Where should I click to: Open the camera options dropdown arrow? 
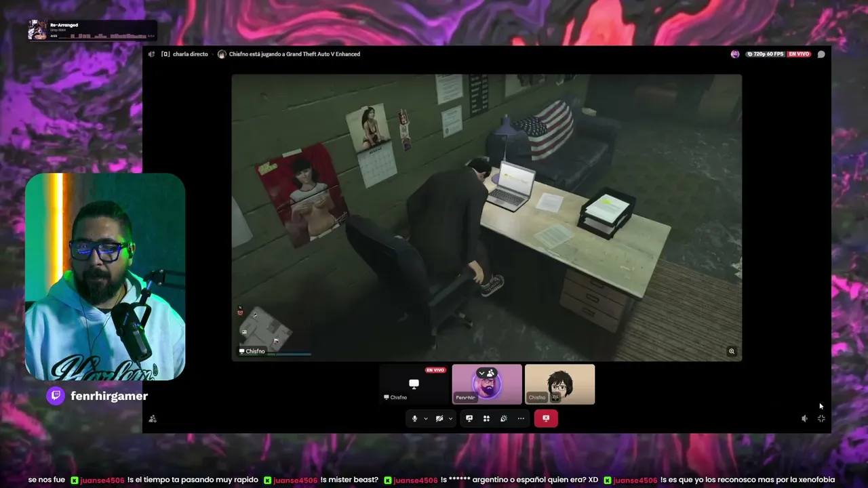[450, 419]
